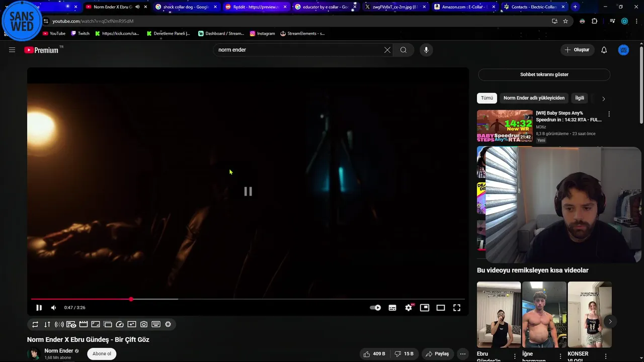This screenshot has width=644, height=362.
Task: Select the İlgili filter chip
Action: (x=580, y=98)
